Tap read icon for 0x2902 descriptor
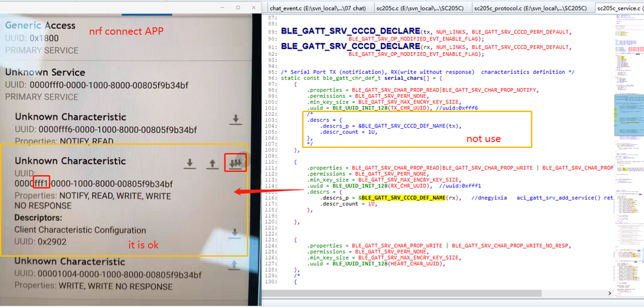 point(234,232)
